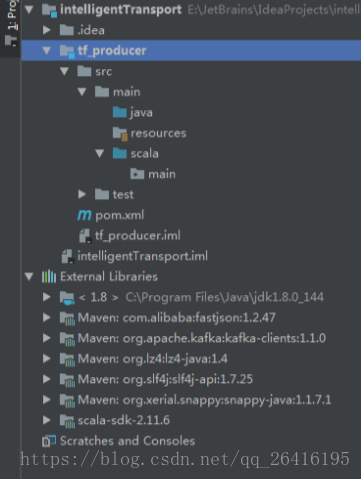Viewport: 361px width, 479px height.
Task: Click the tf_producer module folder icon
Action: point(67,51)
